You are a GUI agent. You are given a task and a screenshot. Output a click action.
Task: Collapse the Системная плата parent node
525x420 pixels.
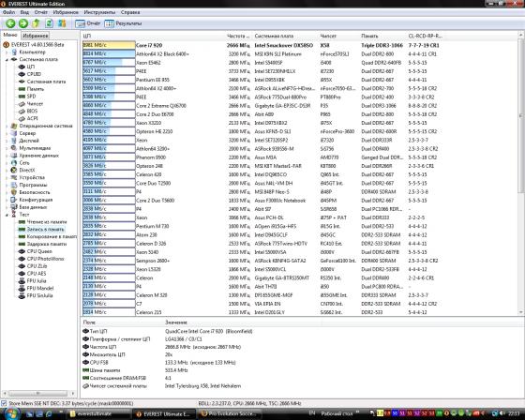coord(7,59)
